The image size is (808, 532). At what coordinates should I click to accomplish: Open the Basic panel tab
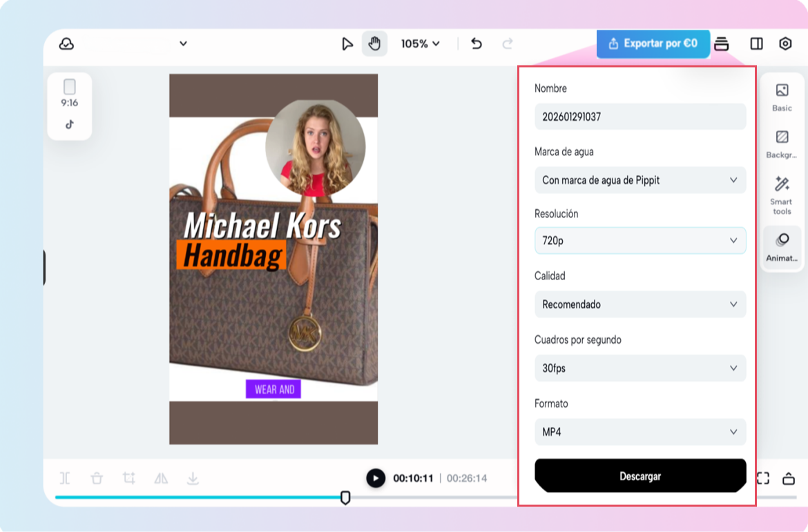click(x=782, y=97)
